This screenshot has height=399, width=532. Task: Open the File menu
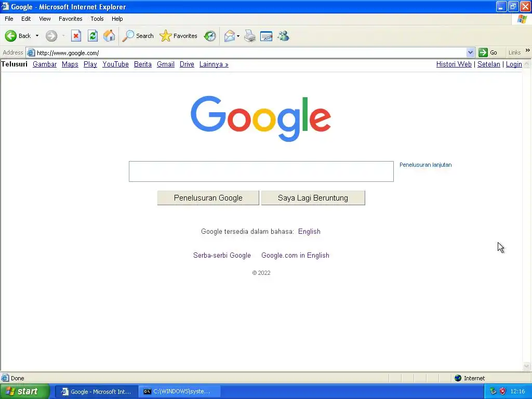[9, 19]
